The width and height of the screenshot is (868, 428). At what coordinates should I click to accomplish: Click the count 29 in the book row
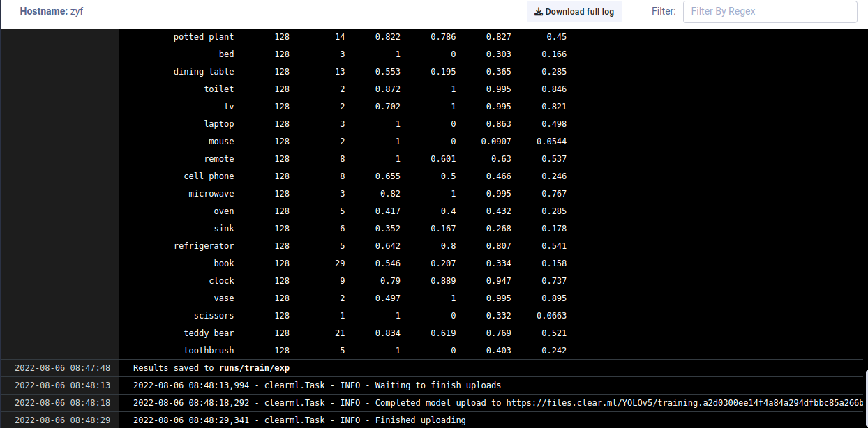tap(340, 263)
